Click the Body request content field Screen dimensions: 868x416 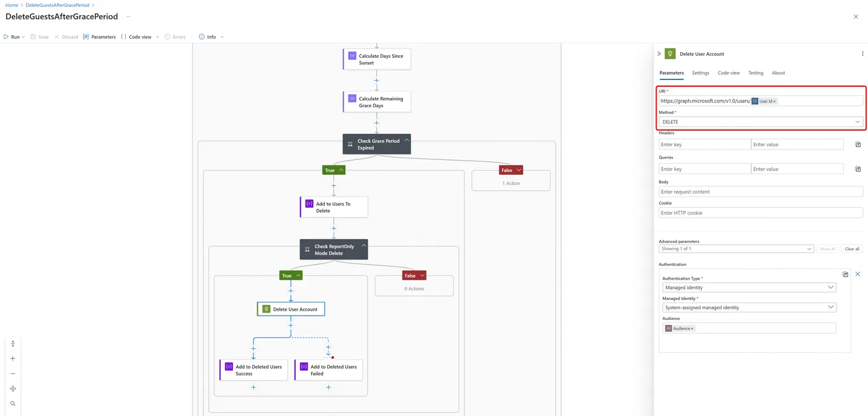[761, 192]
